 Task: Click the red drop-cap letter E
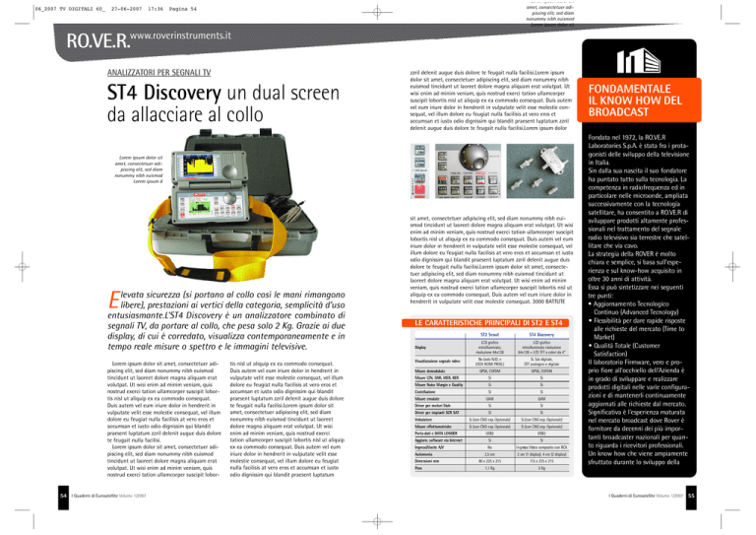pos(114,300)
